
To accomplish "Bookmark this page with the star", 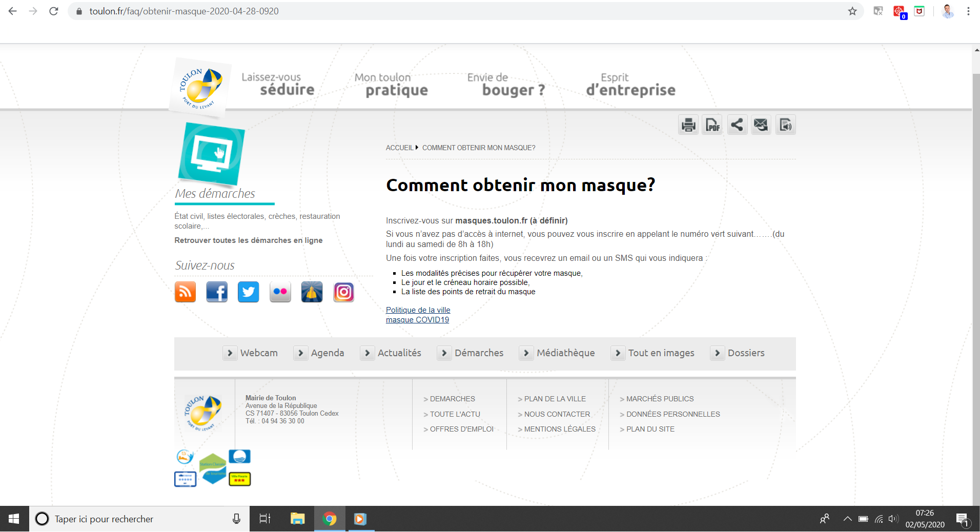I will click(852, 11).
